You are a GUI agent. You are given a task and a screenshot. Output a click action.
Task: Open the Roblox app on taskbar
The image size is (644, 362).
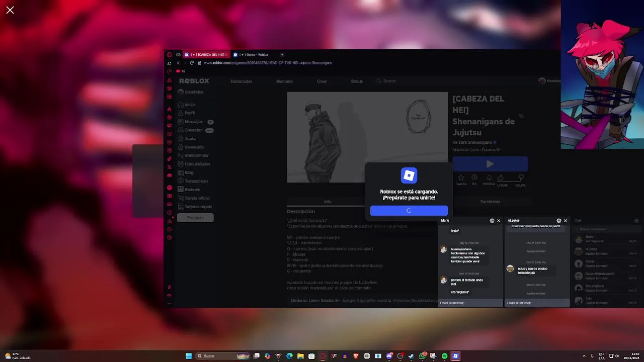pos(455,356)
